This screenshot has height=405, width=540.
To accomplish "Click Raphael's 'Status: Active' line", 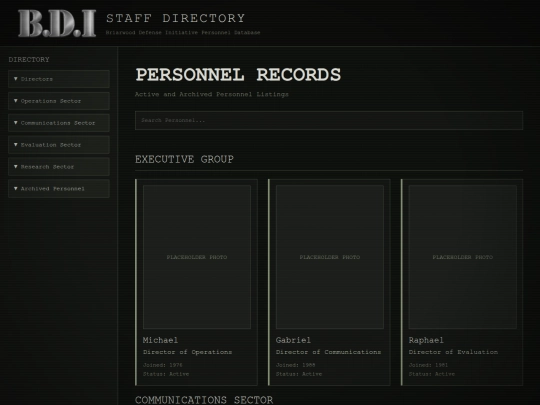I will (x=432, y=374).
